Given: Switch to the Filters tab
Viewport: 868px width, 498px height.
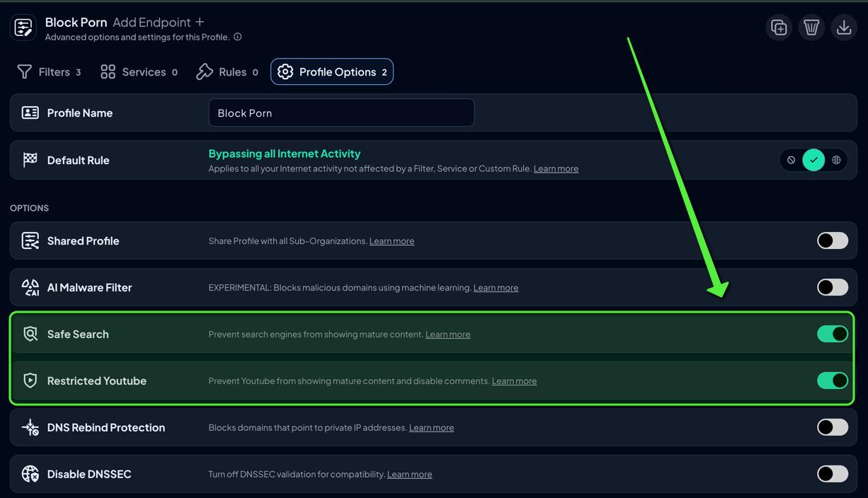Looking at the screenshot, I should pos(49,72).
